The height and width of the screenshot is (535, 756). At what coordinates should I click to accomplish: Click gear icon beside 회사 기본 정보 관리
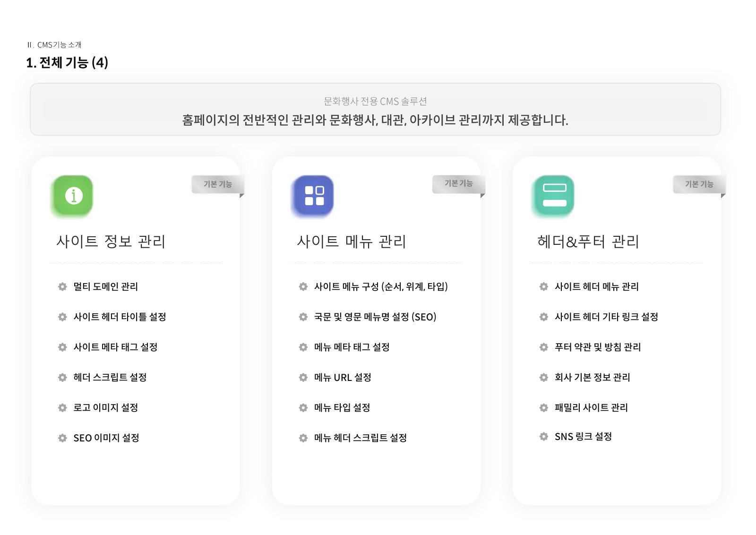[544, 377]
